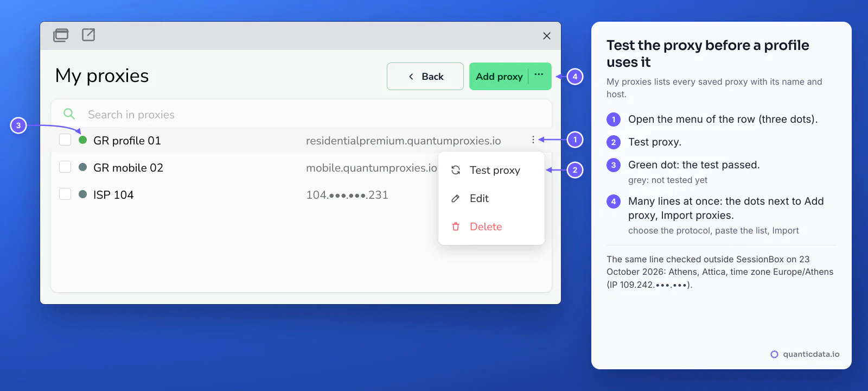Pick Delete from the row menu
Image resolution: width=868 pixels, height=391 pixels.
[491, 227]
